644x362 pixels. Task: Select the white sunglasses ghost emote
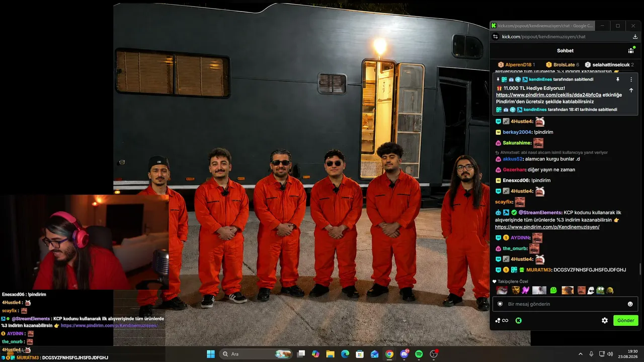coord(591,290)
